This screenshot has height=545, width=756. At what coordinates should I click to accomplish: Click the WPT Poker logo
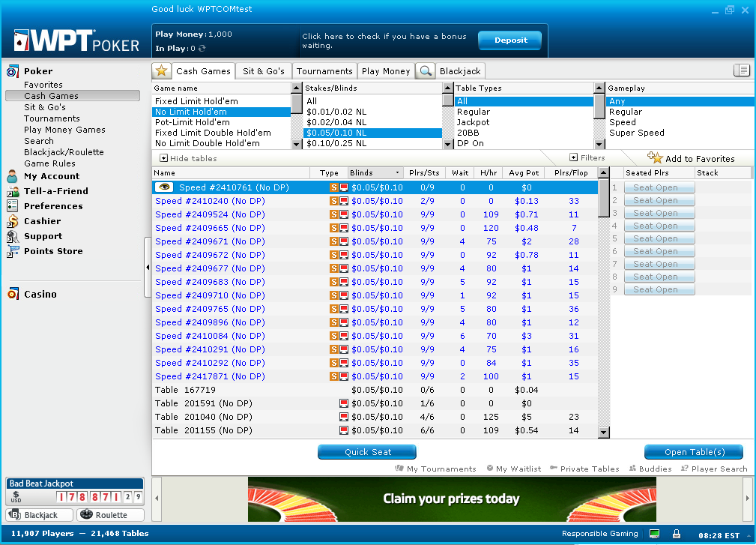pos(76,41)
